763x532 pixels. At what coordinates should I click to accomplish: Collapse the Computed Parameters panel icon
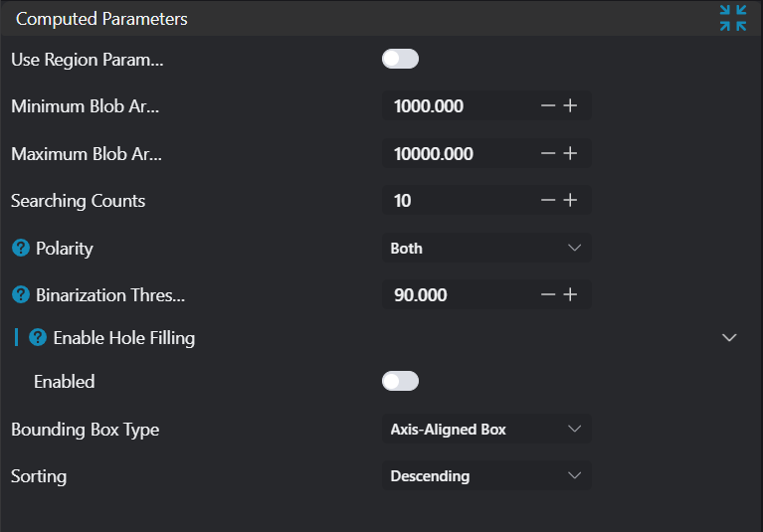(733, 18)
